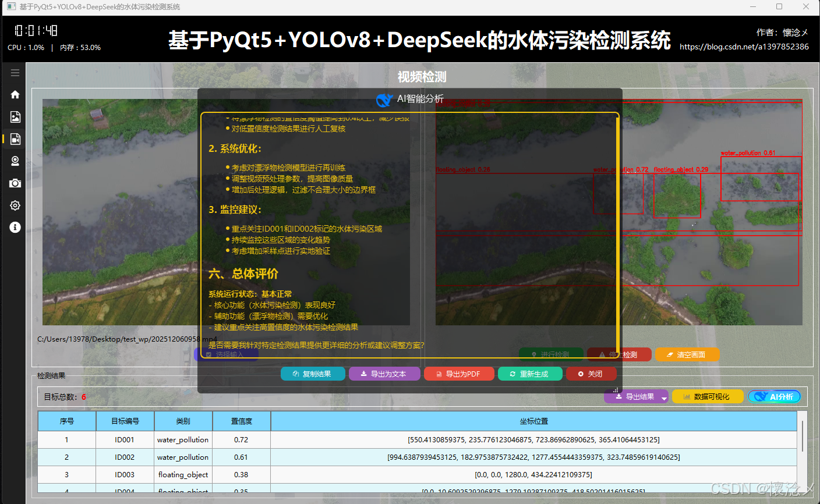Viewport: 820px width, 504px height.
Task: Click water_pollution category cell in row 2
Action: point(183,457)
